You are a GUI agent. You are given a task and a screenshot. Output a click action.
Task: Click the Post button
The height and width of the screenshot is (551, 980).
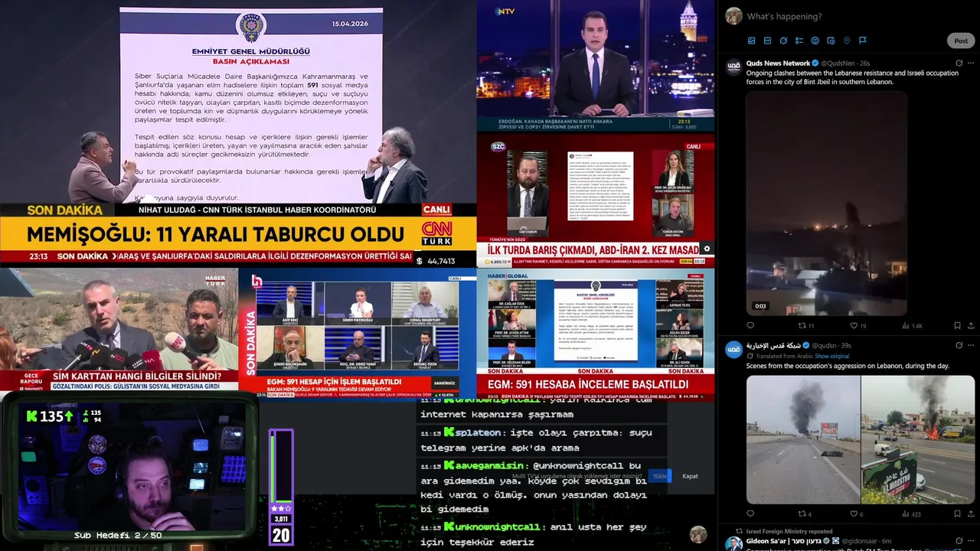[x=961, y=41]
